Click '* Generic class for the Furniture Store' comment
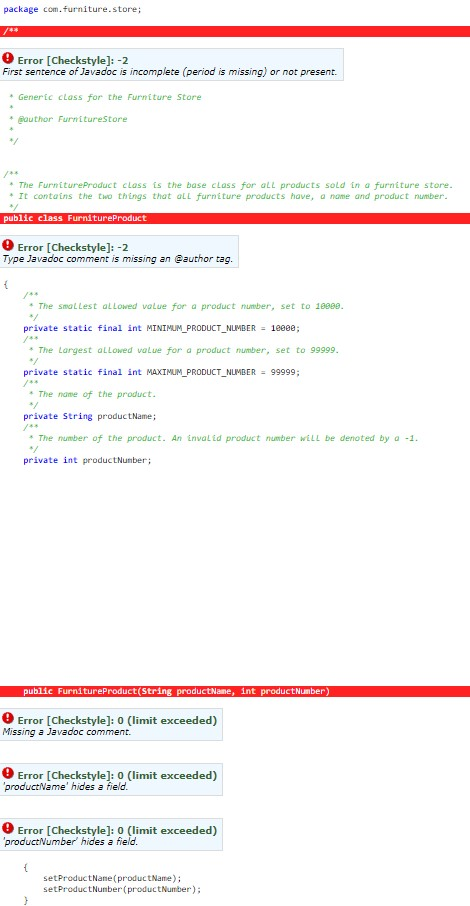The image size is (470, 906). click(x=105, y=97)
